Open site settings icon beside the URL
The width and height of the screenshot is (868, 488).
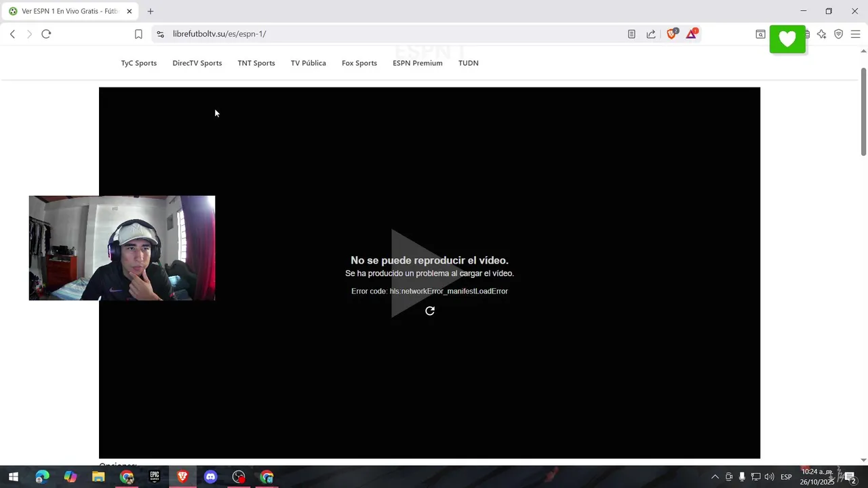[x=160, y=34]
